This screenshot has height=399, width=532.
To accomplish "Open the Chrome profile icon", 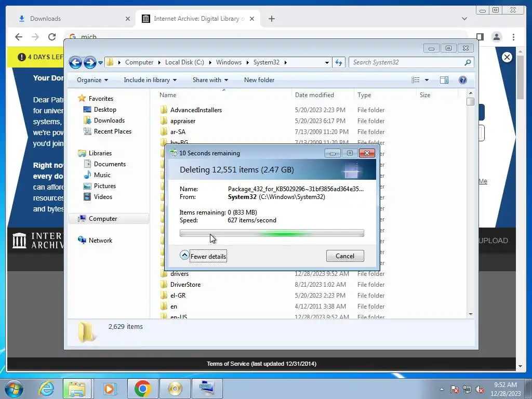I will tap(497, 37).
